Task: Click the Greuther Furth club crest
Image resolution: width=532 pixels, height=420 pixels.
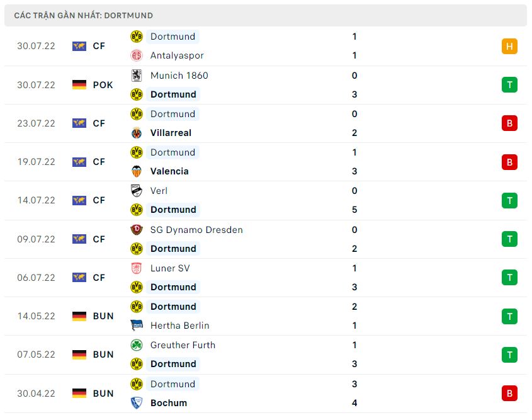Action: (x=137, y=345)
